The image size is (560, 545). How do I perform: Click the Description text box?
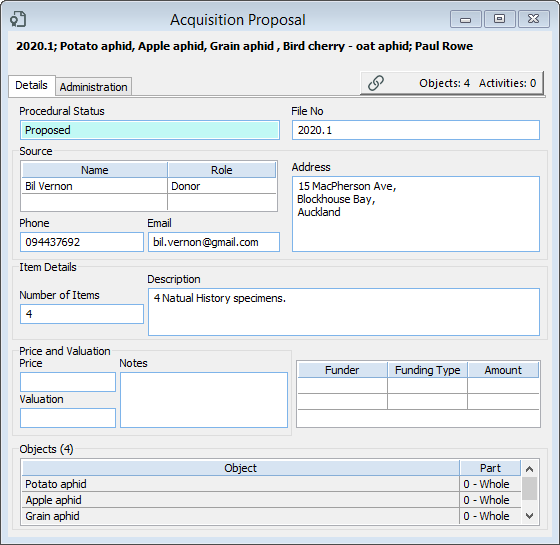[x=344, y=312]
